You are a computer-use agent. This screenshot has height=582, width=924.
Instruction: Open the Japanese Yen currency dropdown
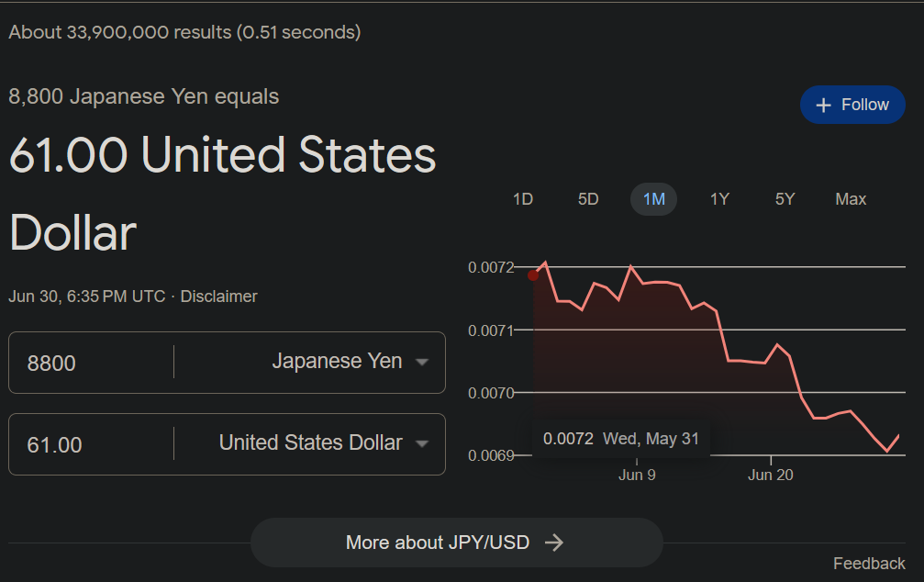tap(347, 362)
